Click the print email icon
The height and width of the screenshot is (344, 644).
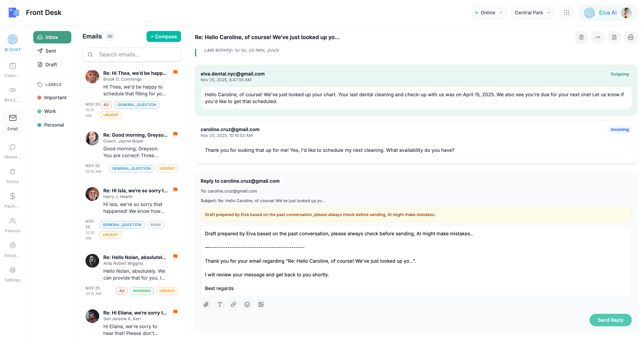[x=630, y=37]
